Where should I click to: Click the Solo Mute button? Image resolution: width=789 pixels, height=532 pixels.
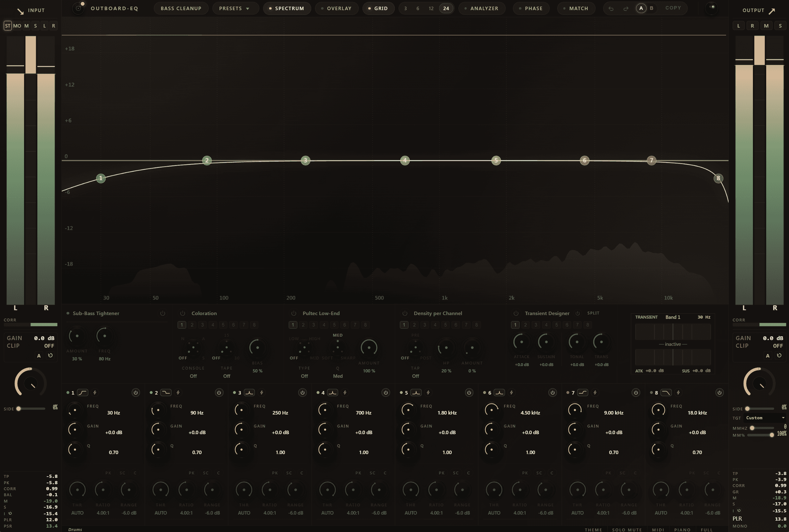[627, 529]
